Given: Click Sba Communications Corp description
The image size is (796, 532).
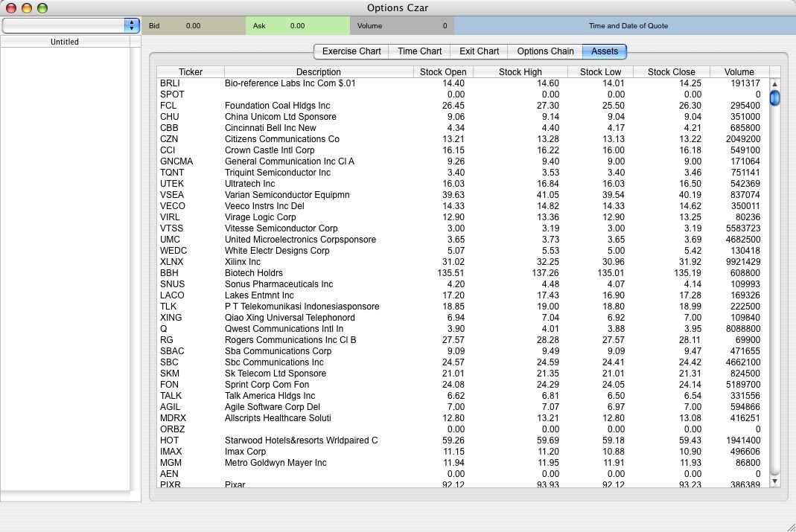Looking at the screenshot, I should click(x=278, y=351).
